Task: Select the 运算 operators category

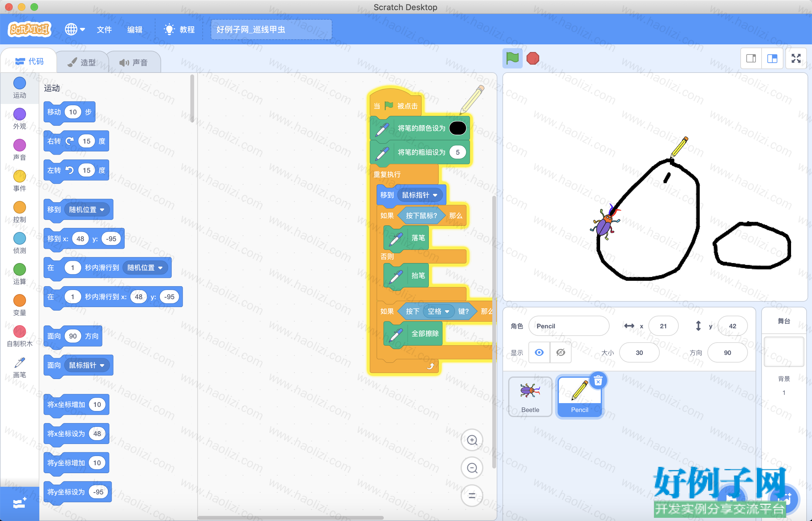Action: pos(20,274)
